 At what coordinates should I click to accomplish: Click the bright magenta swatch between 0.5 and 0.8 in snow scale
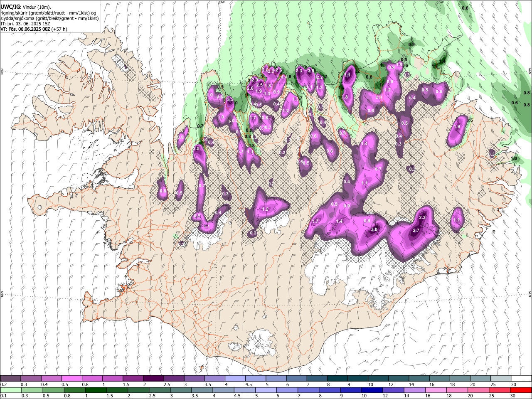(71, 379)
